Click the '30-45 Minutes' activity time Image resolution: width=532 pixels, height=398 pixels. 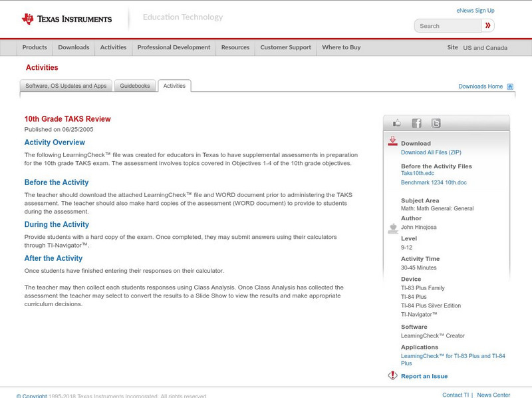pyautogui.click(x=419, y=268)
